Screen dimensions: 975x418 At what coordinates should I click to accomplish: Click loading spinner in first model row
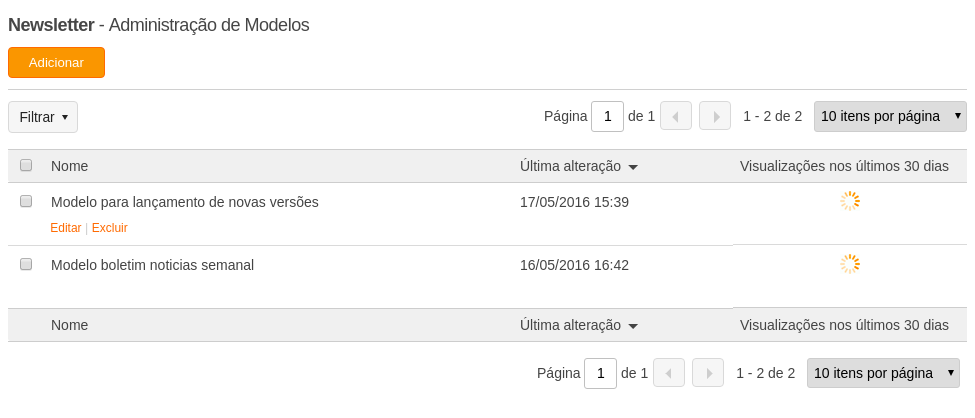[849, 201]
